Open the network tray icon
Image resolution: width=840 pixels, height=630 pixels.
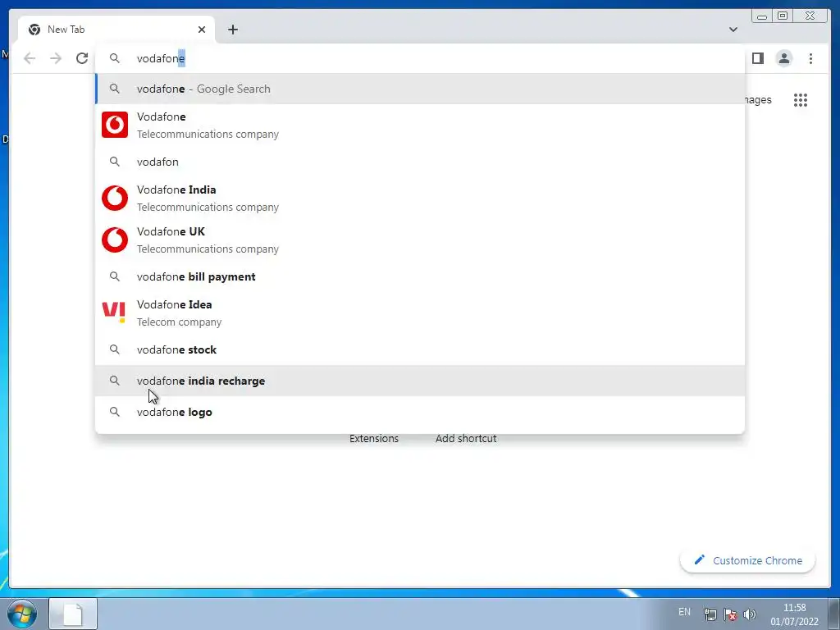[x=710, y=614]
